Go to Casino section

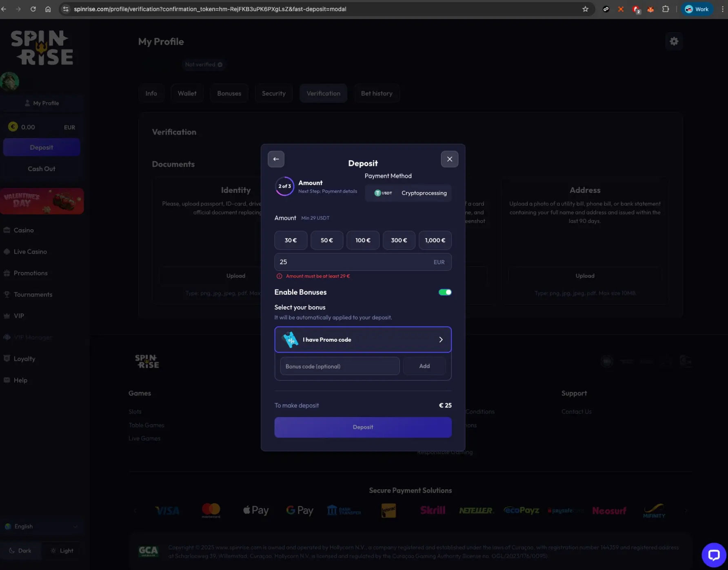(x=24, y=230)
